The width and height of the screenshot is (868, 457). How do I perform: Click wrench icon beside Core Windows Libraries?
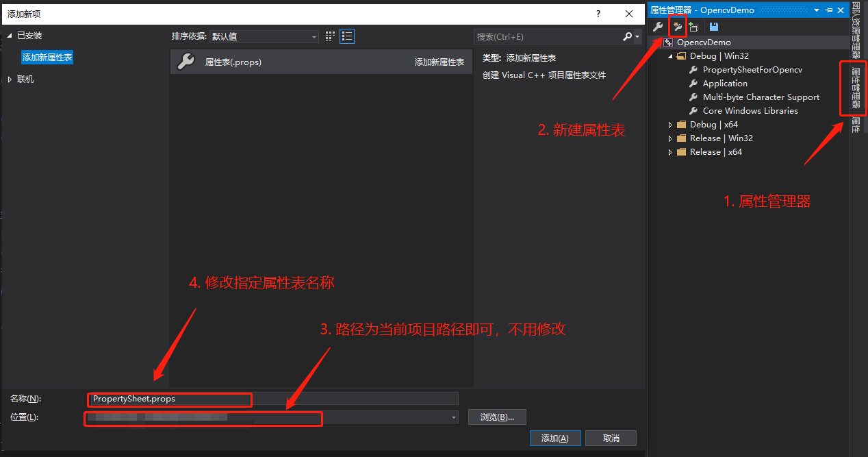coord(693,111)
